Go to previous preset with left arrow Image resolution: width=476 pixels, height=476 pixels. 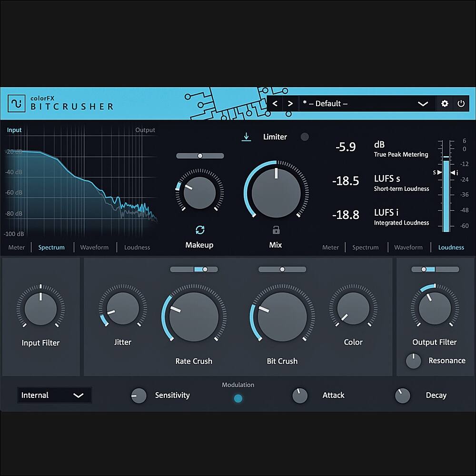pos(275,104)
